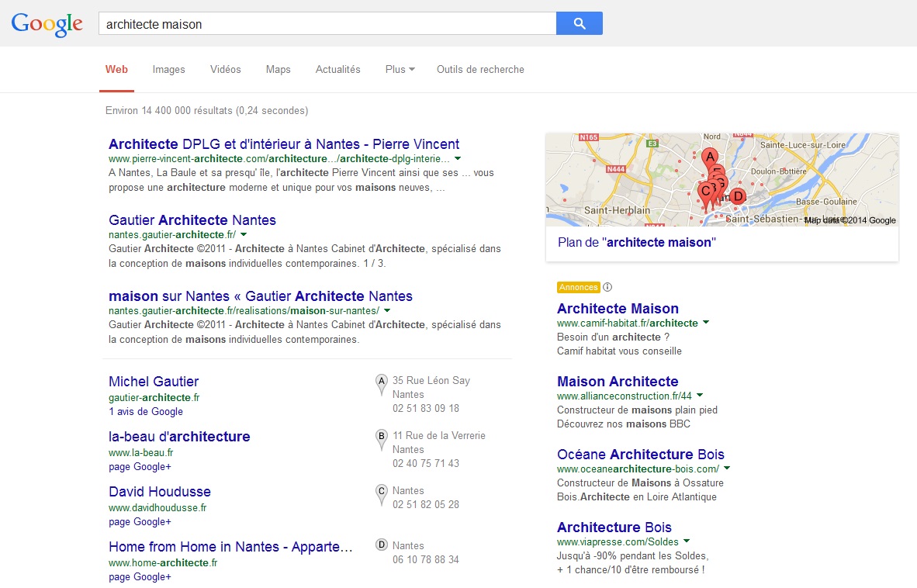Expand the Plus dropdown menu
This screenshot has width=917, height=588.
coord(400,70)
